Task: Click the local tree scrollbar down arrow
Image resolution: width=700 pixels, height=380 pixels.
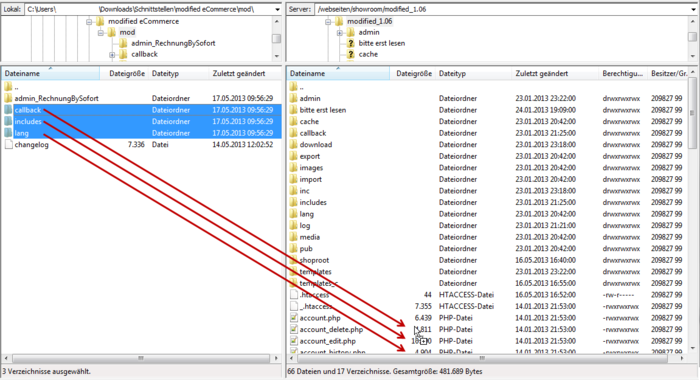Action: 277,56
